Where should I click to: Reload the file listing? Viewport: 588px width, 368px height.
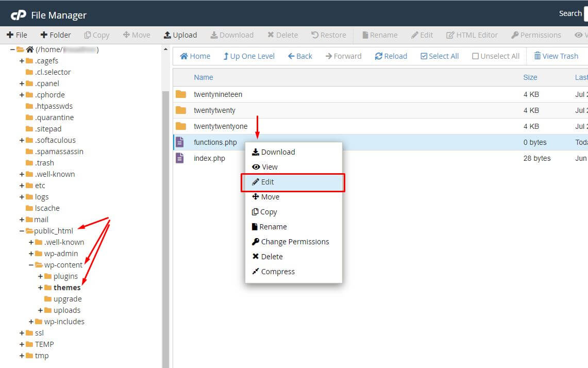[391, 56]
